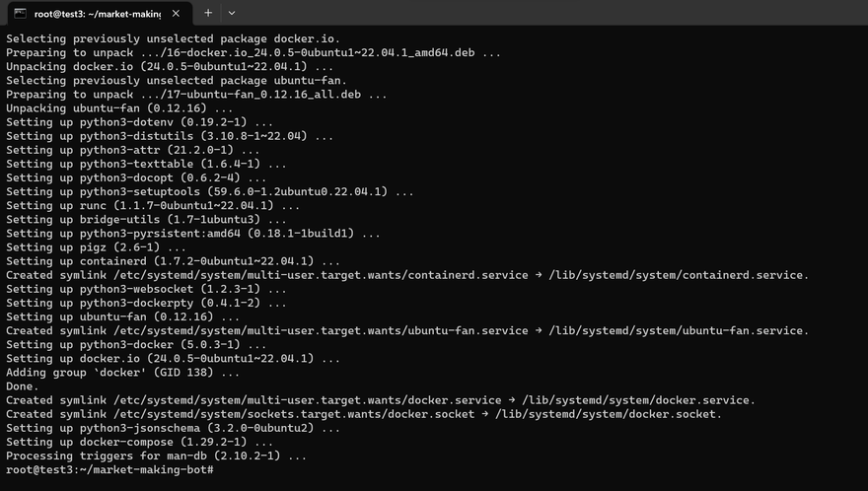Screen dimensions: 868x491
Task: Expand the new tab profile dropdown chevron
Action: pyautogui.click(x=232, y=13)
